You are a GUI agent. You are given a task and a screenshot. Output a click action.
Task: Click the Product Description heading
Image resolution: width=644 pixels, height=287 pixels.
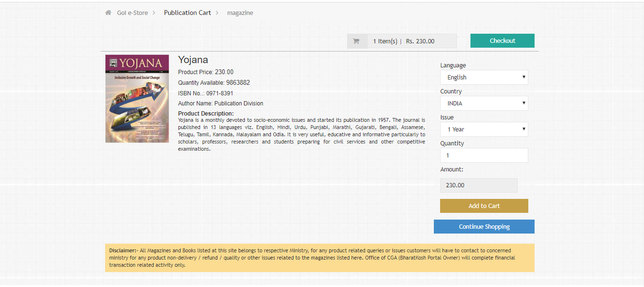coord(206,114)
